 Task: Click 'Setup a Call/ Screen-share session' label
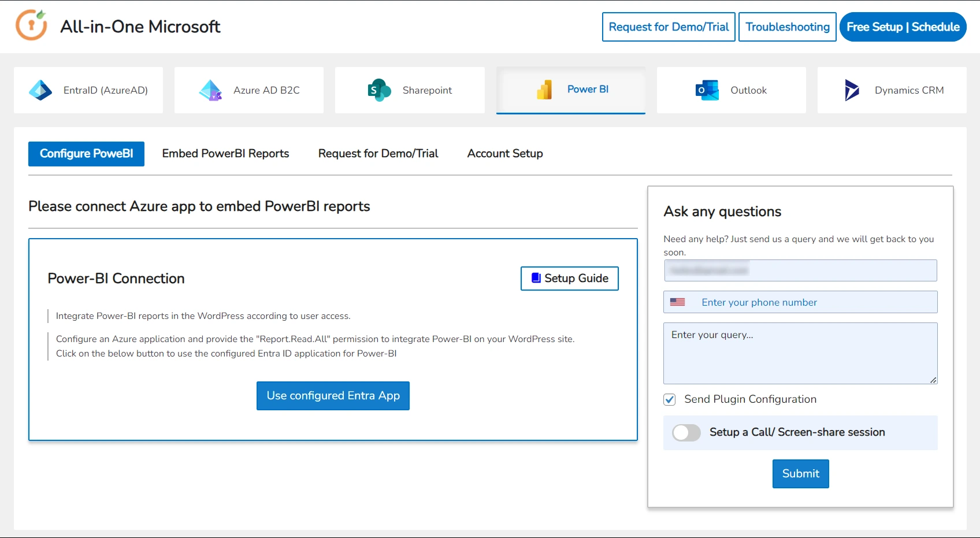[797, 432]
